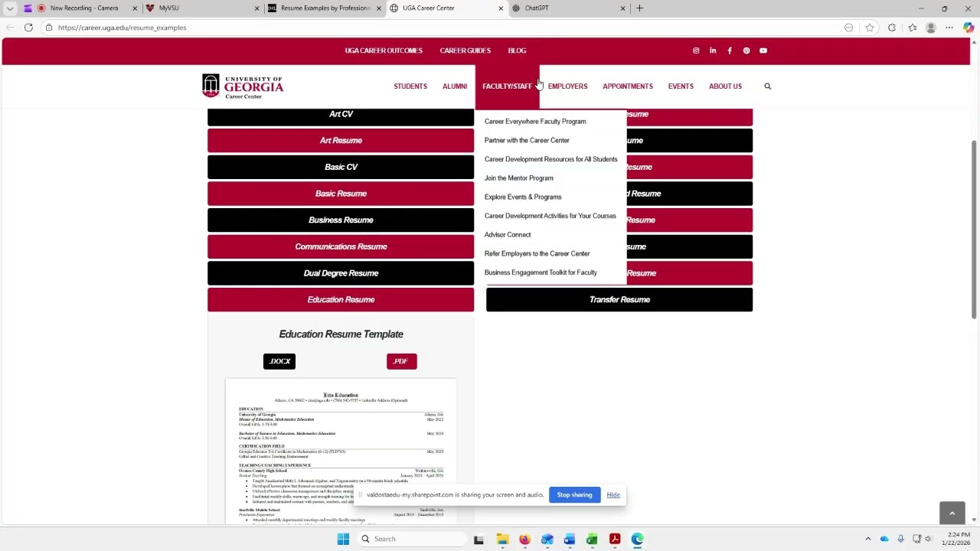The width and height of the screenshot is (980, 551).
Task: Open the Blog link
Action: [517, 51]
